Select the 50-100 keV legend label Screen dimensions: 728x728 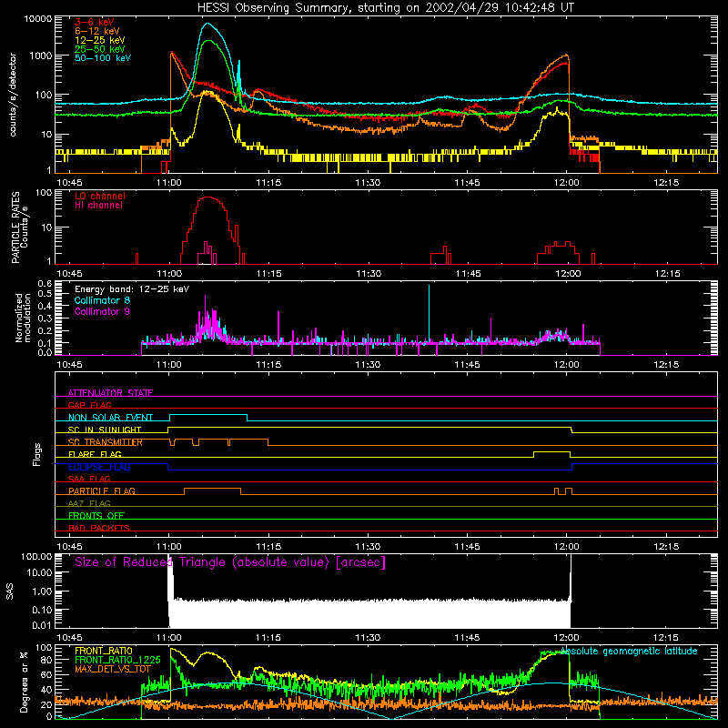(103, 58)
